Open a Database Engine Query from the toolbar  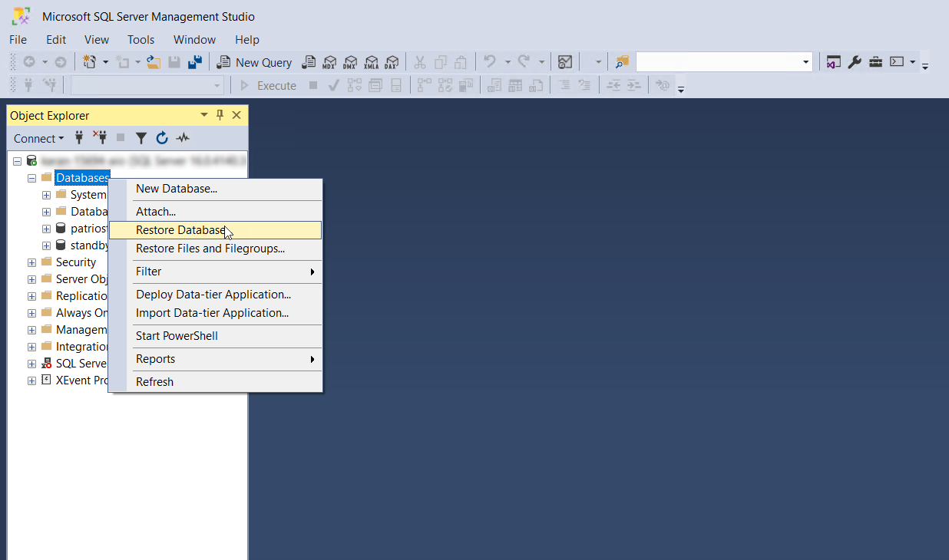[x=309, y=62]
